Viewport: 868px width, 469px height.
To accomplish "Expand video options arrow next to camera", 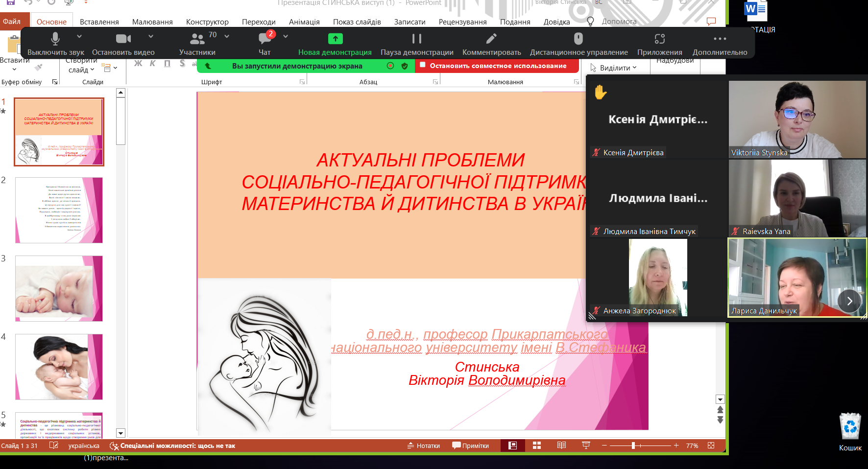I will coord(151,36).
